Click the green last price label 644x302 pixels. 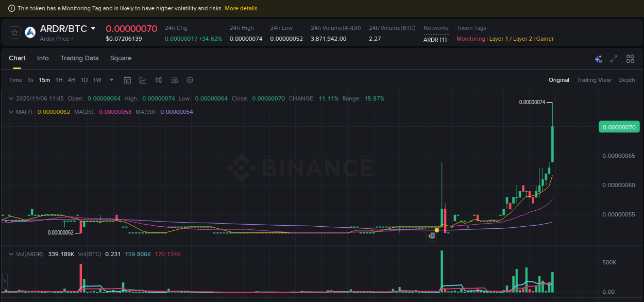tap(619, 126)
